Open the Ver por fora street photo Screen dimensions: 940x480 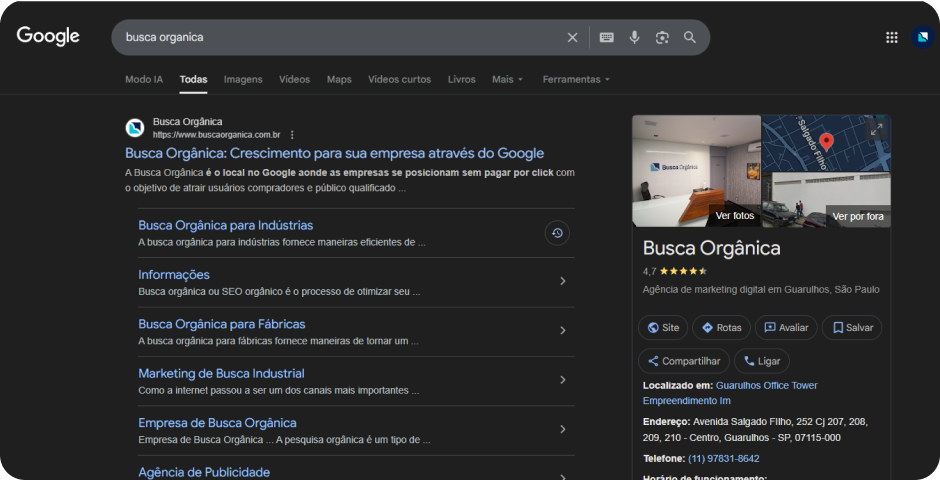827,200
